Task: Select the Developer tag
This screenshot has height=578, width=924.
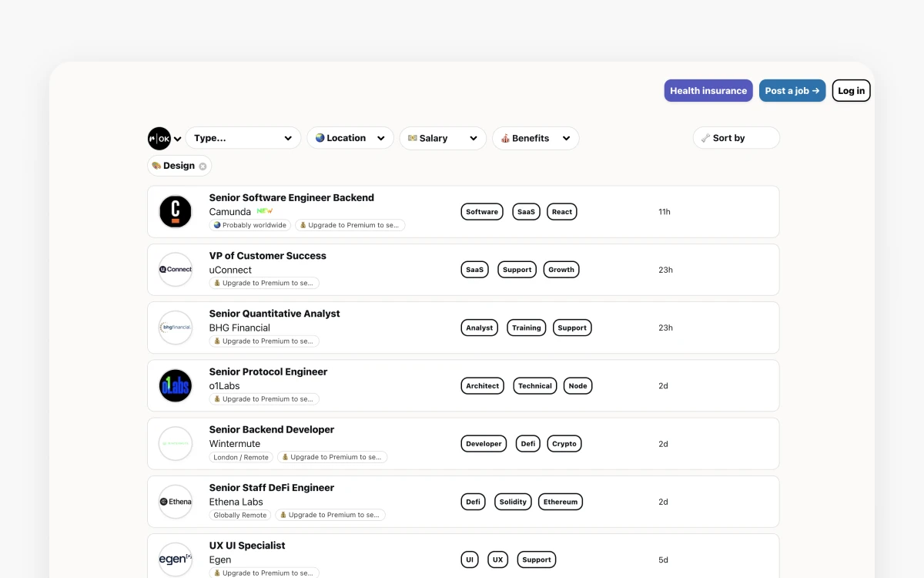Action: (x=484, y=444)
